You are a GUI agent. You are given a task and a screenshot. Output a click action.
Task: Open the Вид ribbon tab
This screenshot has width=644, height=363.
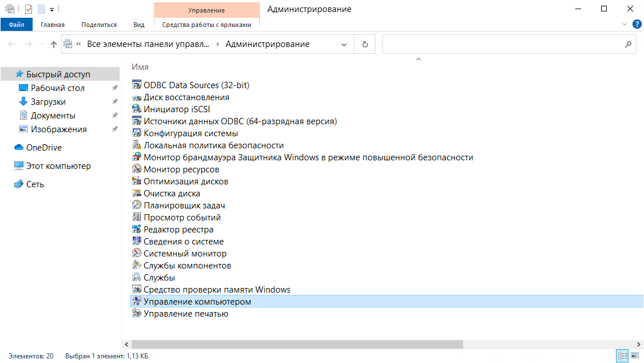139,25
